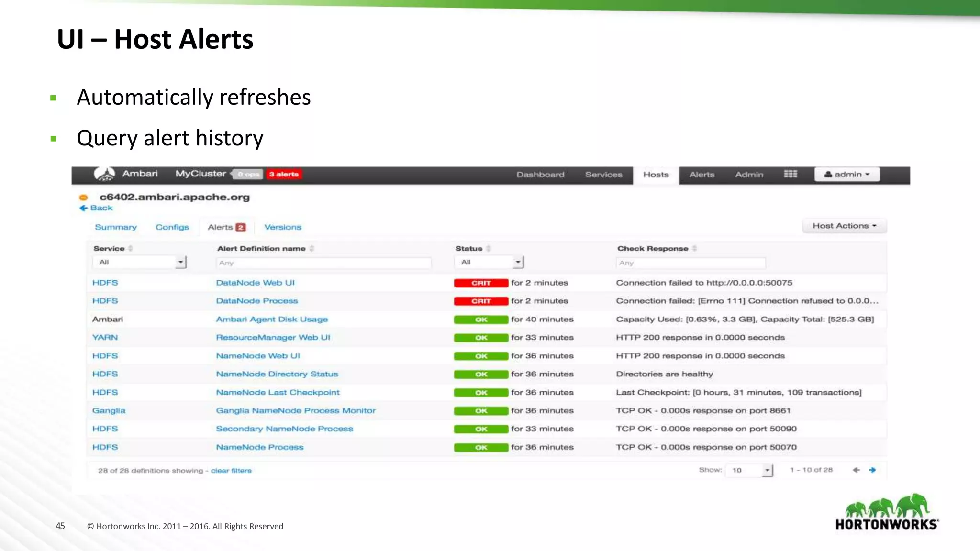The height and width of the screenshot is (551, 980).
Task: Go to previous page with gray arrow
Action: (x=856, y=470)
